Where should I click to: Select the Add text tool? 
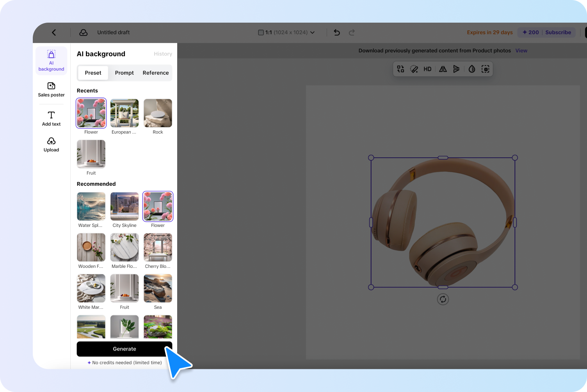[x=51, y=118]
